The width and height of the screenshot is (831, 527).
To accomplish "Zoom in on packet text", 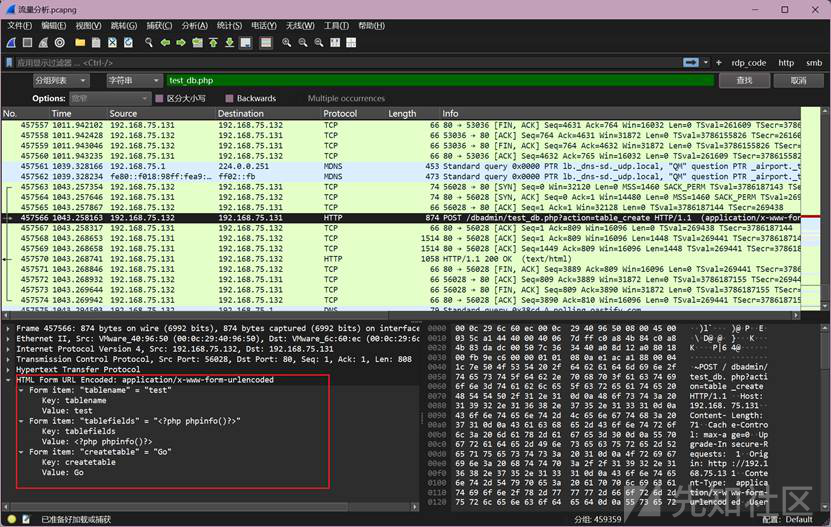I will [287, 42].
